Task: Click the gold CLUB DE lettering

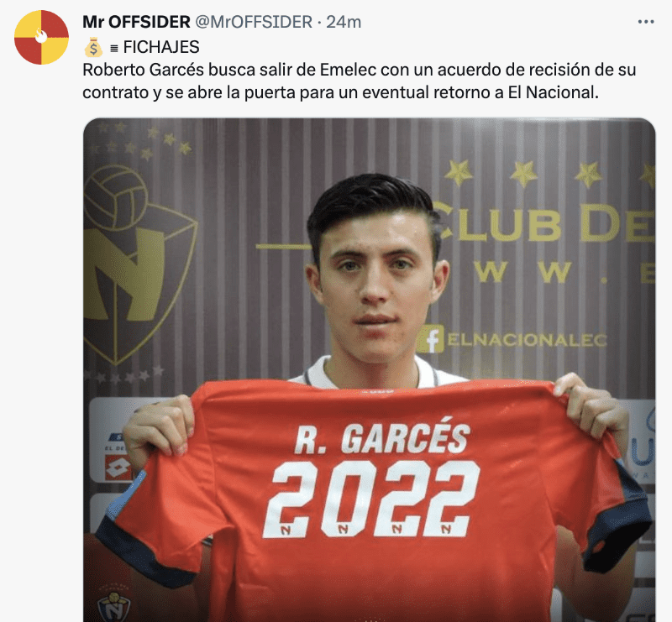Action: tap(543, 222)
